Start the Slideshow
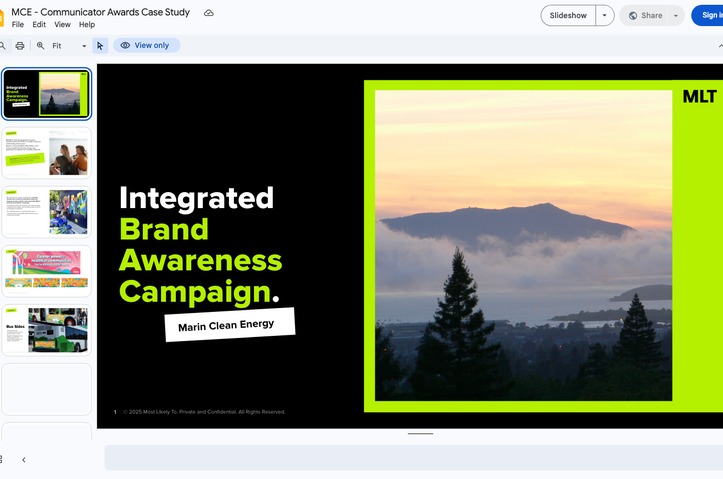 (568, 15)
